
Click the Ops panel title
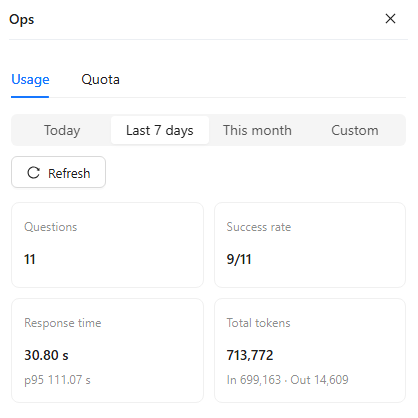(x=22, y=20)
